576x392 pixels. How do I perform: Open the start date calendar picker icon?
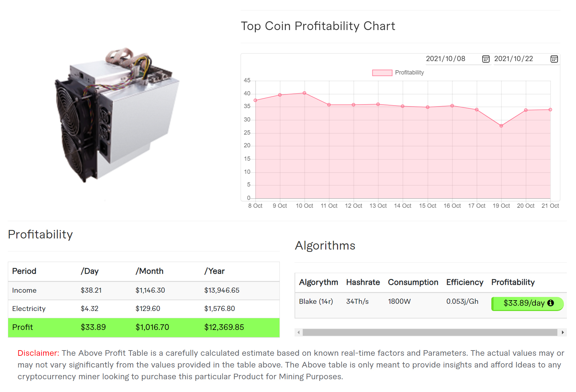[x=486, y=59]
